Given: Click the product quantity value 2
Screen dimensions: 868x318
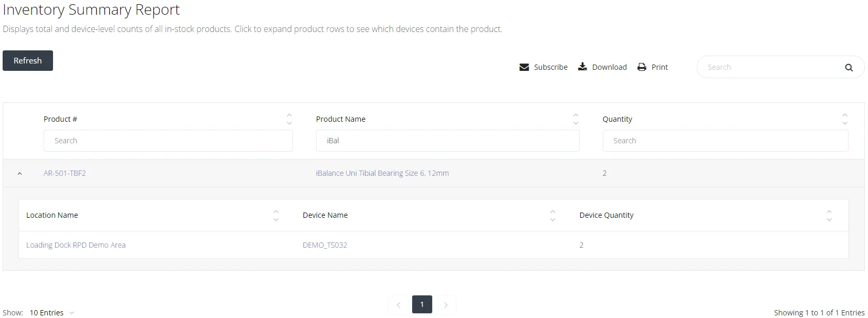Looking at the screenshot, I should point(605,173).
